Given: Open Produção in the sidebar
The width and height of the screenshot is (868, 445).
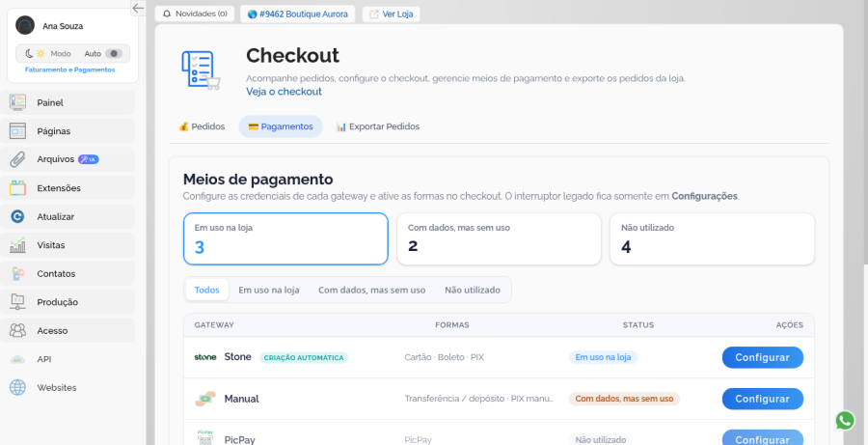Looking at the screenshot, I should coord(68,302).
